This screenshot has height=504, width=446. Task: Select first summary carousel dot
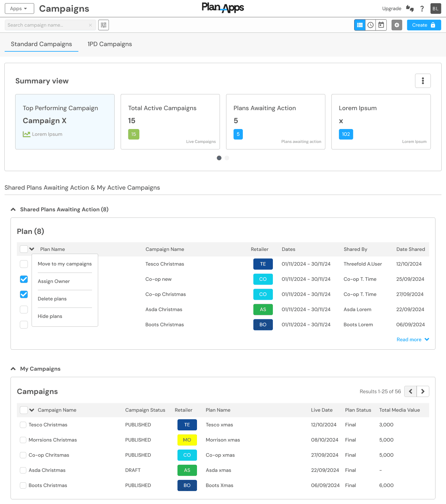pyautogui.click(x=219, y=158)
